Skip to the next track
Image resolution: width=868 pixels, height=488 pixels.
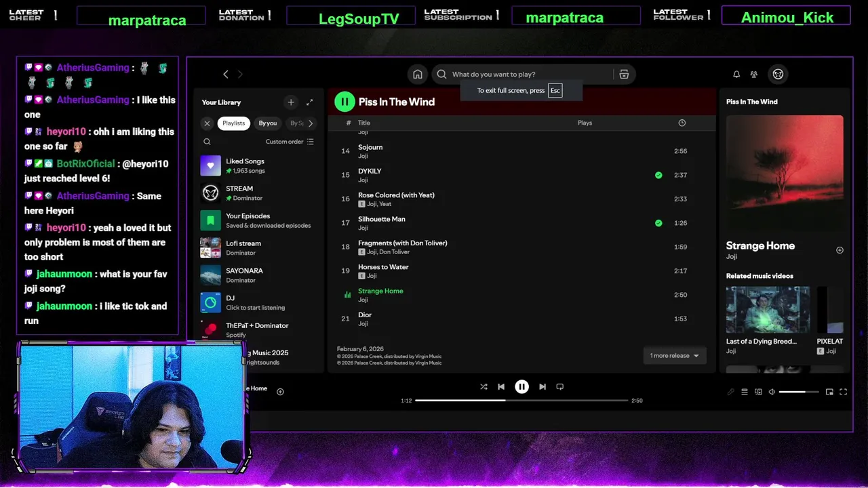(542, 387)
